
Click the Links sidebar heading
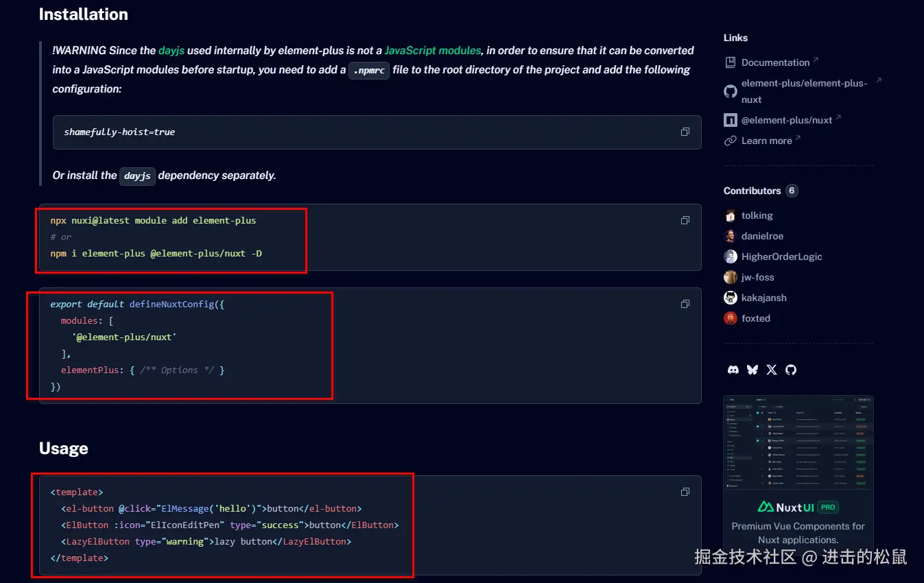[735, 38]
